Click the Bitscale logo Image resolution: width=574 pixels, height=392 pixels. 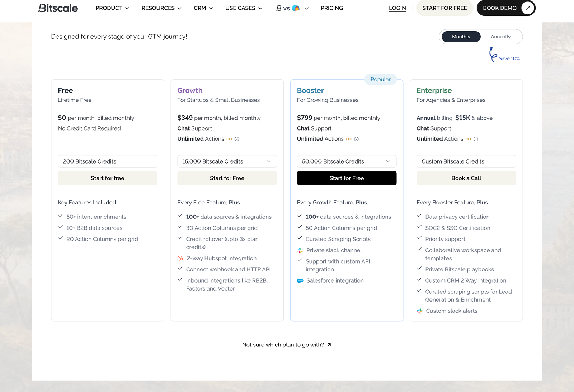58,8
